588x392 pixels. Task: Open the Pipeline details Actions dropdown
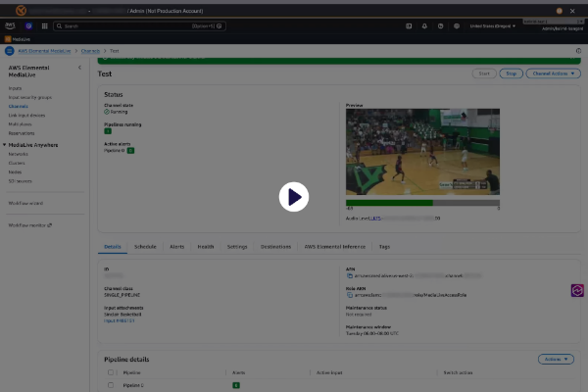pyautogui.click(x=556, y=359)
